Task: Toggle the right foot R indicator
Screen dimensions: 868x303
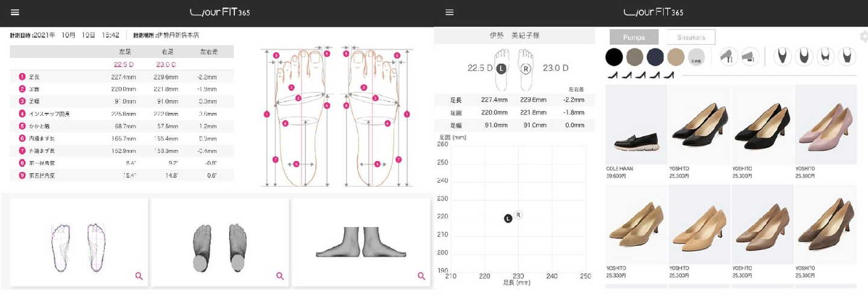Action: [526, 69]
